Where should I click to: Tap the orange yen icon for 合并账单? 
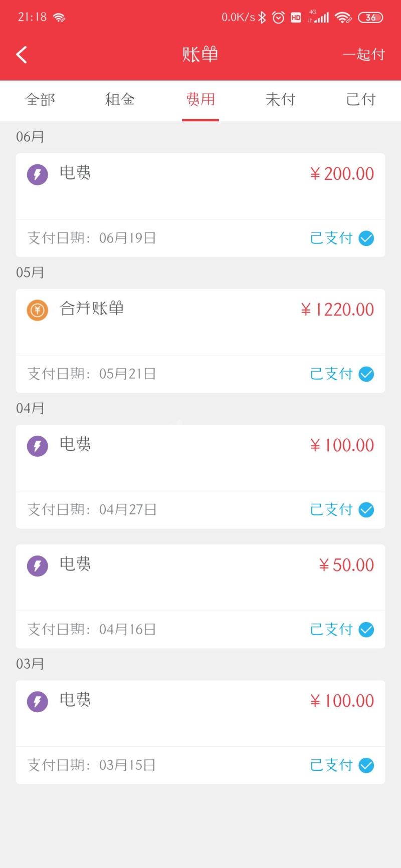(38, 311)
